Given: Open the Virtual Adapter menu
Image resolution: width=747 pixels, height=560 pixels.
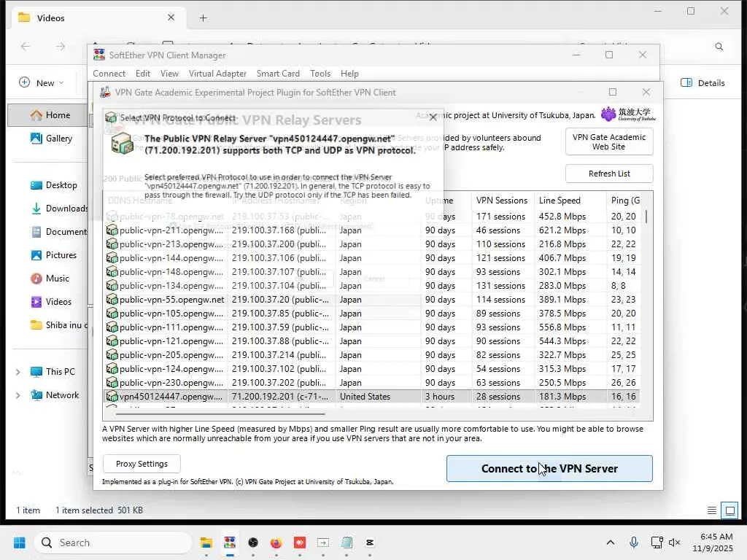Looking at the screenshot, I should pyautogui.click(x=217, y=74).
